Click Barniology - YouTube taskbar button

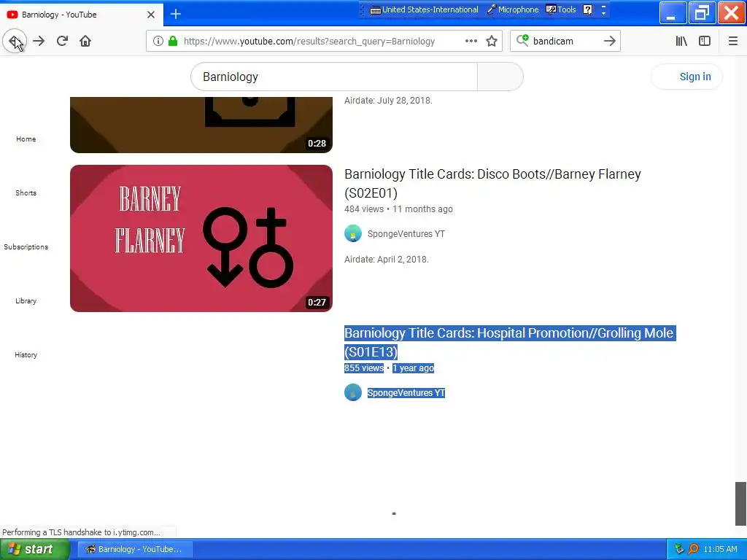135,549
